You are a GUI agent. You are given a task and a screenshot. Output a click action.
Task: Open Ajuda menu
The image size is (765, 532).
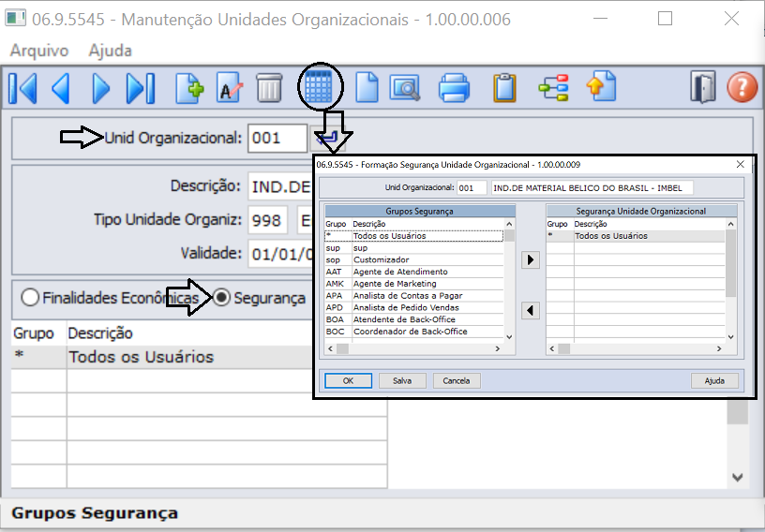coord(111,51)
